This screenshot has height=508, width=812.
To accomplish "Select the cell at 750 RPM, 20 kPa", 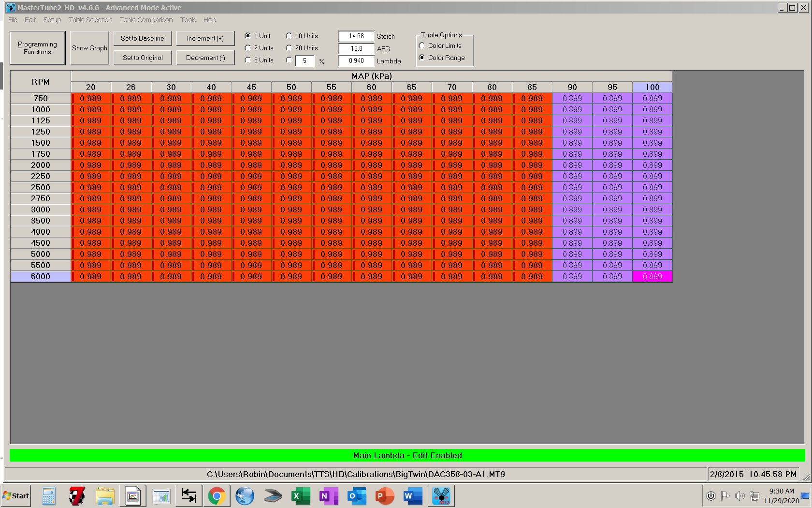I will 91,99.
